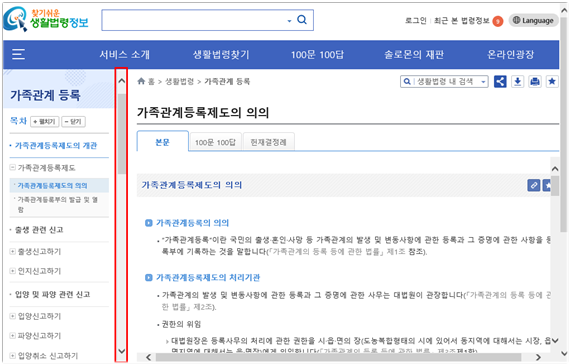Click content pane scrollbar up arrow
This screenshot has height=364, width=569.
554,169
